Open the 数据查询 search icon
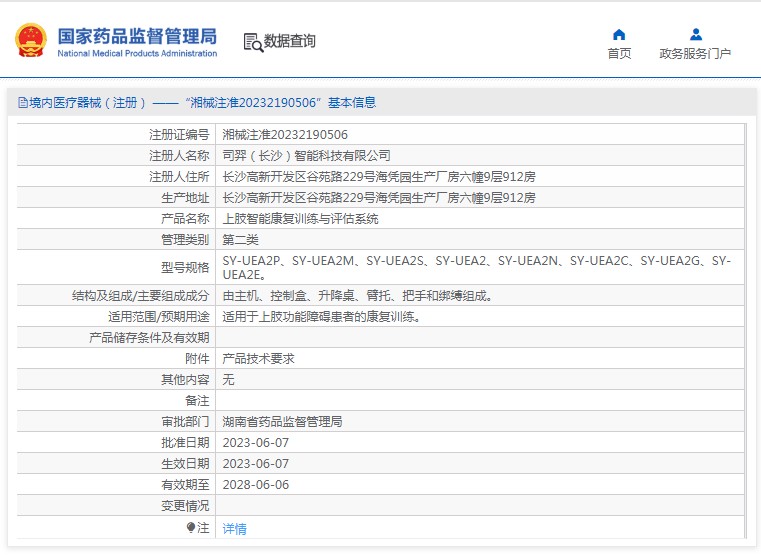The height and width of the screenshot is (556, 761). [x=253, y=43]
